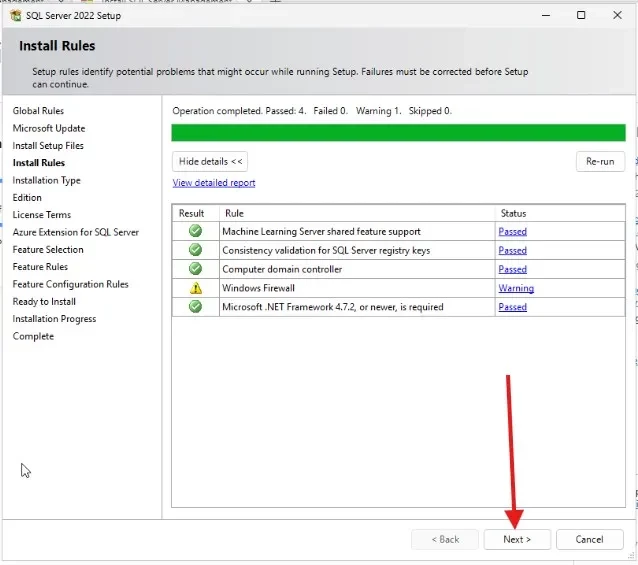Minimize the SQL Server 2022 Setup window

546,15
